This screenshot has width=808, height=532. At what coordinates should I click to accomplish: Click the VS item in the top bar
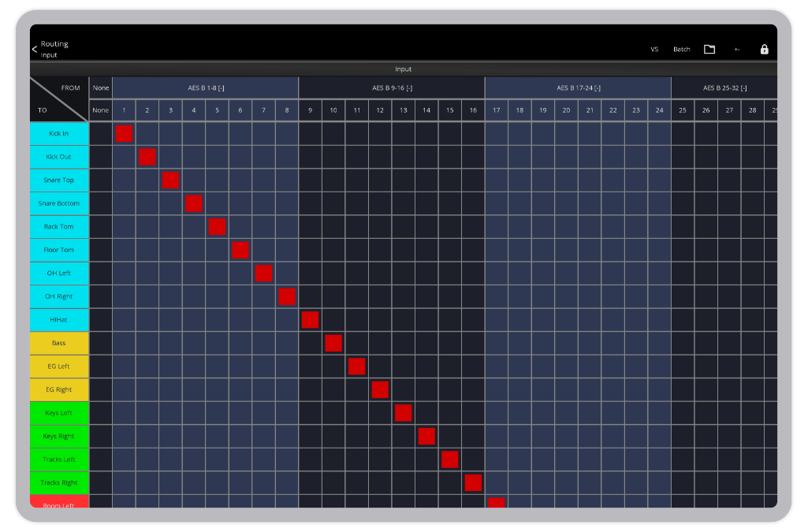coord(654,49)
